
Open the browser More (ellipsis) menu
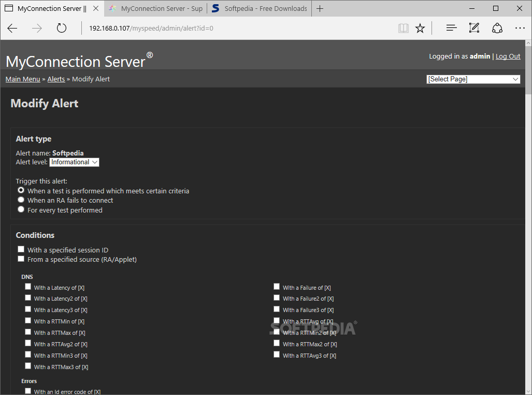520,28
